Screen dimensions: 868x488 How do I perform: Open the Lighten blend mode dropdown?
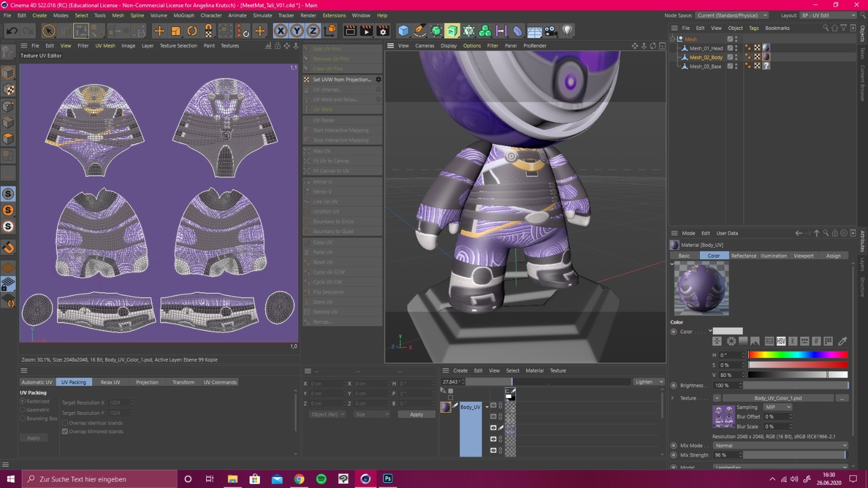click(648, 382)
